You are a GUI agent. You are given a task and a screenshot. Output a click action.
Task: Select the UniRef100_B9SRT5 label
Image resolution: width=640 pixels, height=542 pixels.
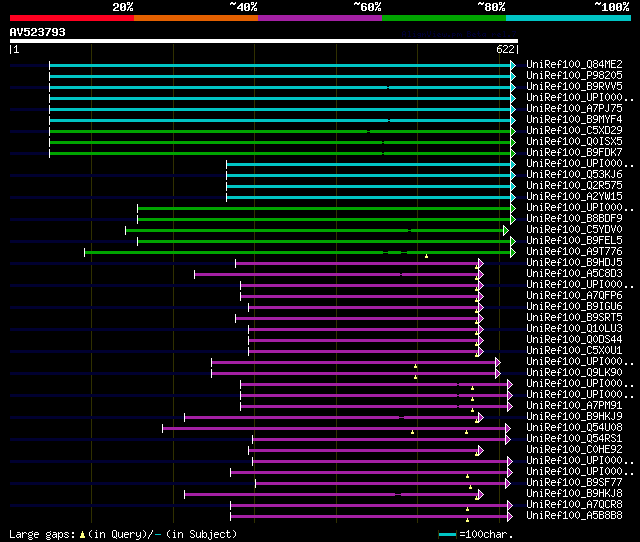(574, 318)
